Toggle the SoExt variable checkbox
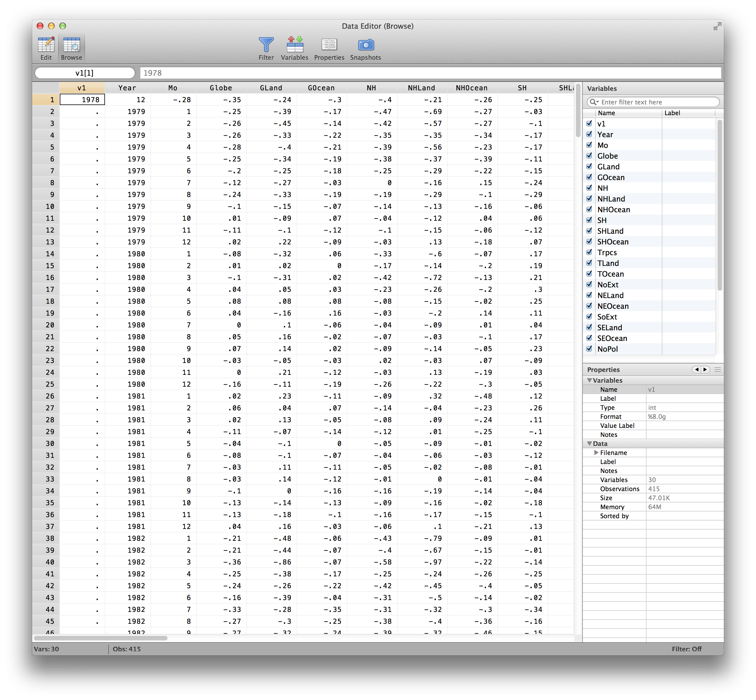The image size is (756, 700). click(x=589, y=316)
